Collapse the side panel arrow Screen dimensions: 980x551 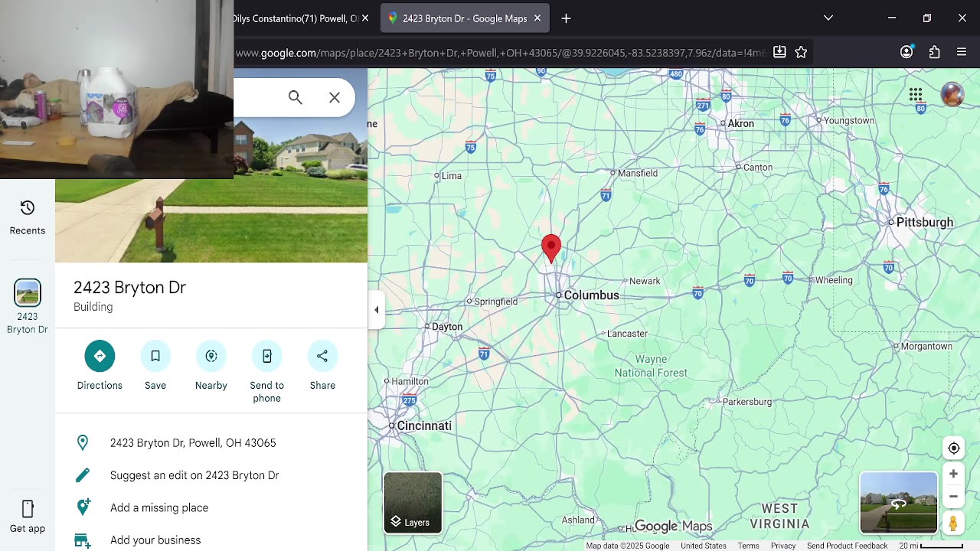[376, 310]
